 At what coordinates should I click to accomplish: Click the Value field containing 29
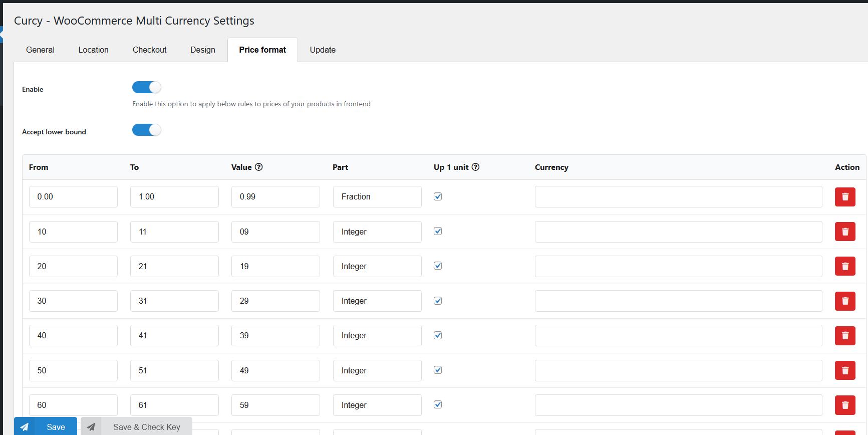coord(275,301)
